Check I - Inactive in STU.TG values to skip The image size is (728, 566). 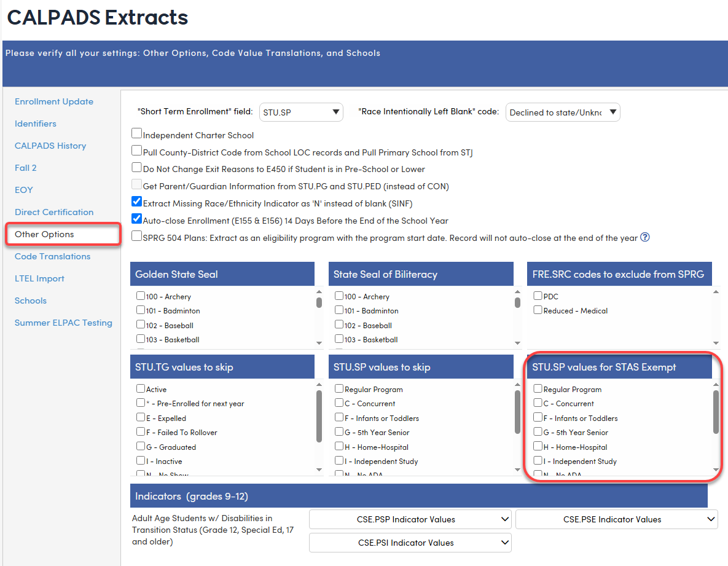click(x=141, y=460)
